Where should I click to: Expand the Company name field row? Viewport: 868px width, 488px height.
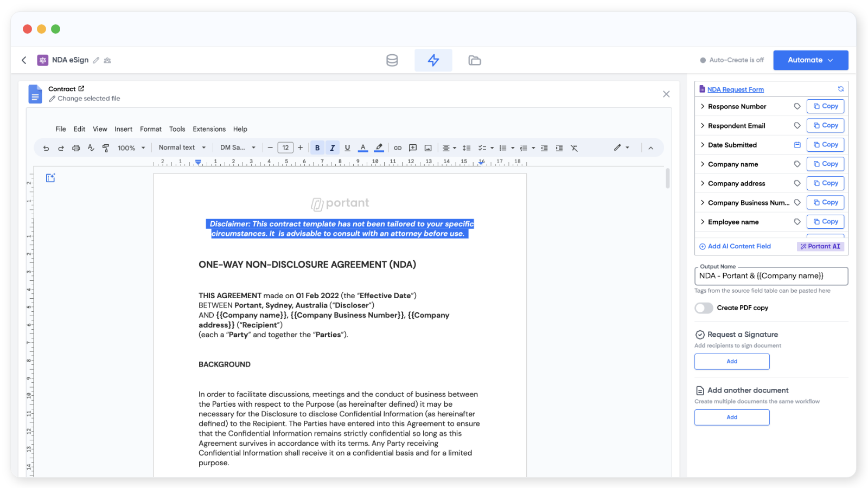(x=703, y=164)
